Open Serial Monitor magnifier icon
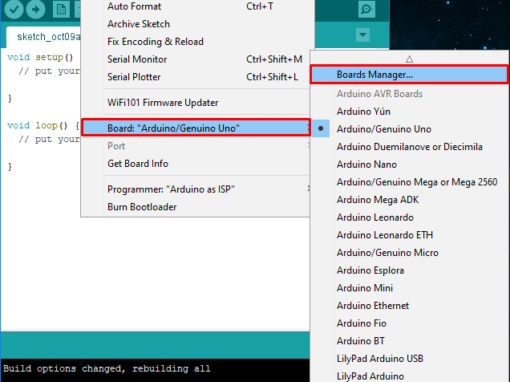The height and width of the screenshot is (382, 510). [x=367, y=9]
